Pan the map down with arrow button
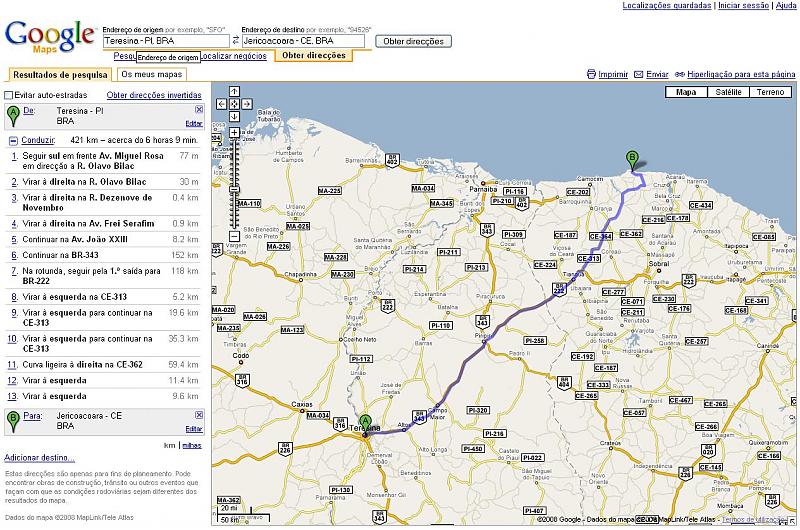The height and width of the screenshot is (530, 800). 234,117
